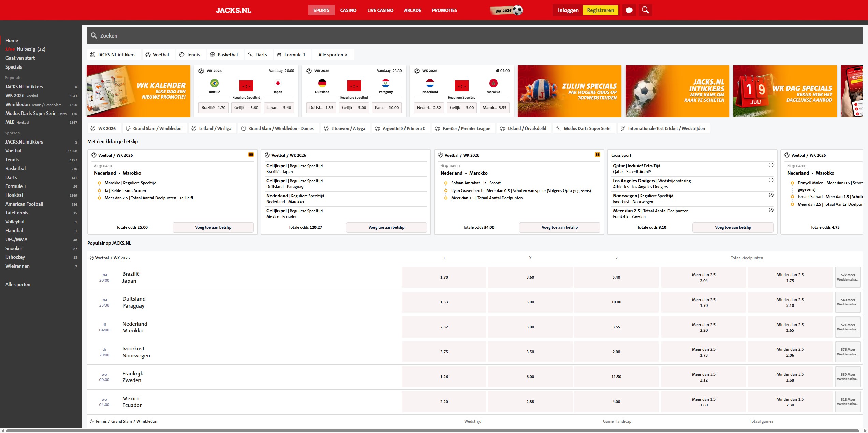Click the horizontal scrollbar at page bottom
Image resolution: width=868 pixels, height=433 pixels.
[432, 431]
